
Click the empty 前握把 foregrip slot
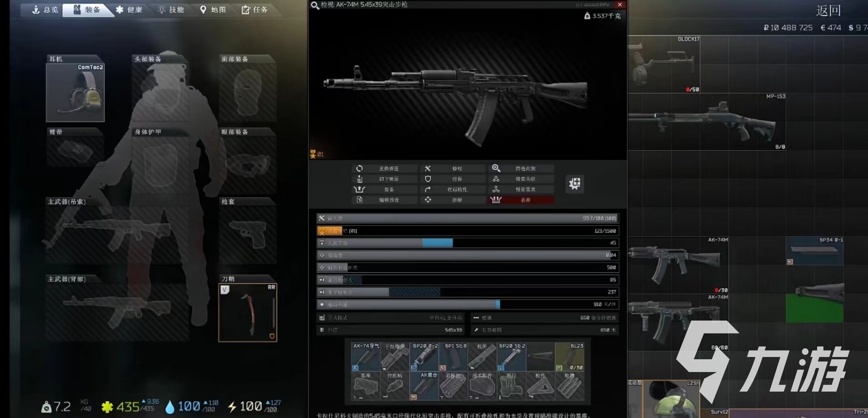tap(454, 386)
